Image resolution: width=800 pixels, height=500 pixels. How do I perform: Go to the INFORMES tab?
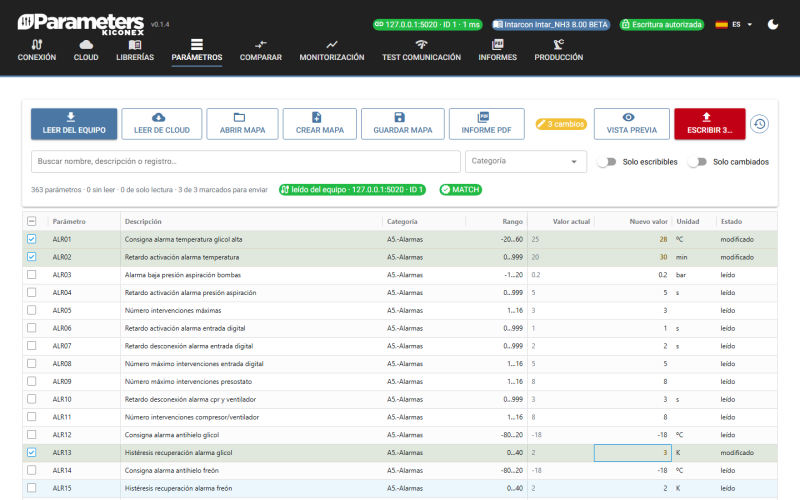[x=497, y=51]
